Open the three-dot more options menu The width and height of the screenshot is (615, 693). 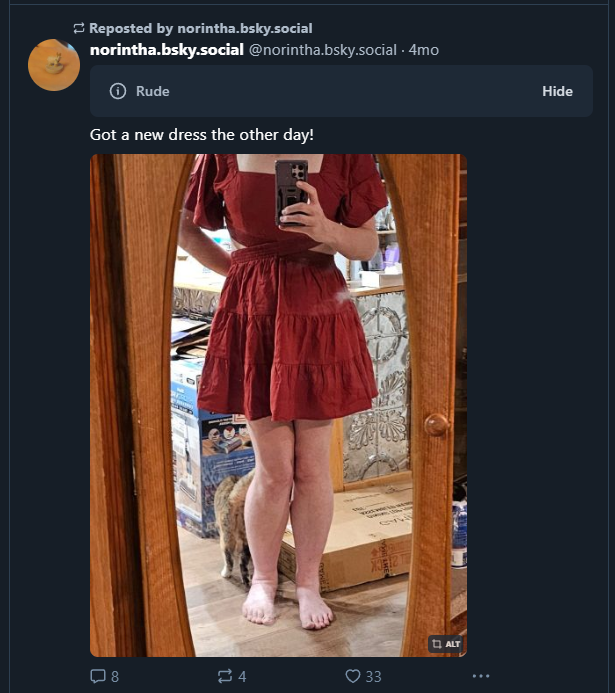pos(481,676)
